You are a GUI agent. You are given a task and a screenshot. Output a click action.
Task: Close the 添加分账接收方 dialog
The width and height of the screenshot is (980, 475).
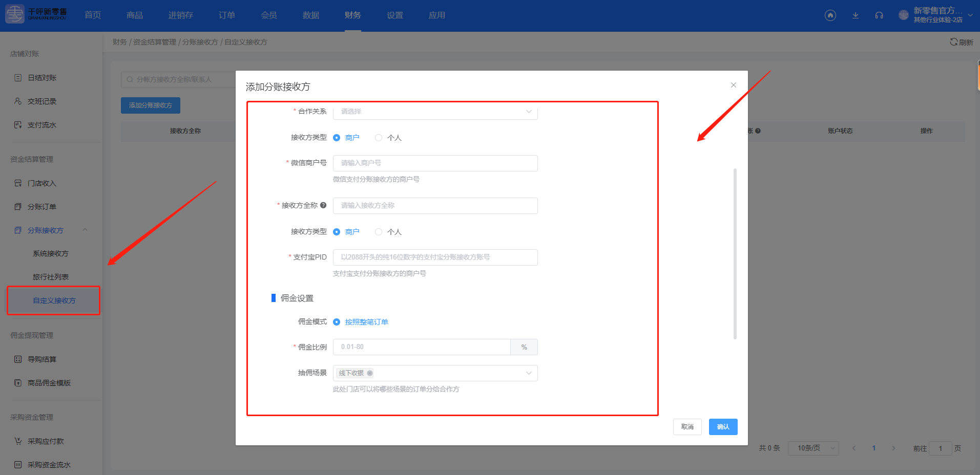[x=733, y=85]
